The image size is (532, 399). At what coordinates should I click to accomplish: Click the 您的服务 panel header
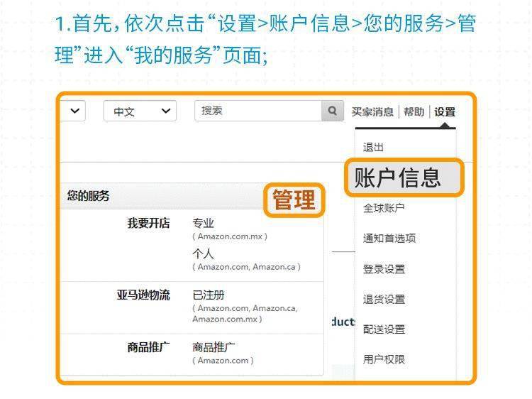pyautogui.click(x=89, y=196)
